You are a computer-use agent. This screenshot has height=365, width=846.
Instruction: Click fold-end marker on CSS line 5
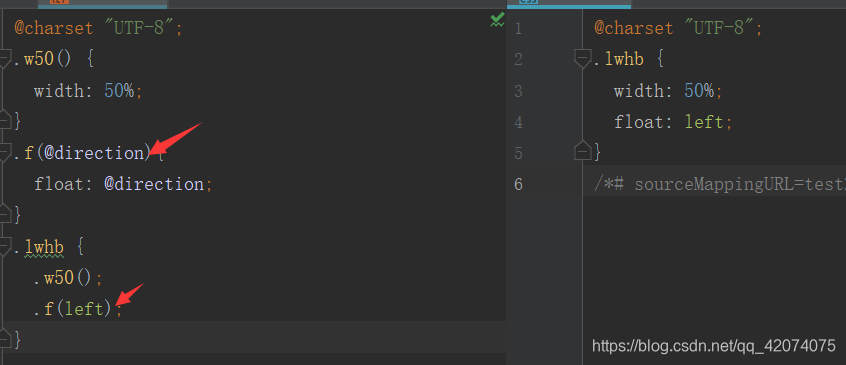[582, 150]
